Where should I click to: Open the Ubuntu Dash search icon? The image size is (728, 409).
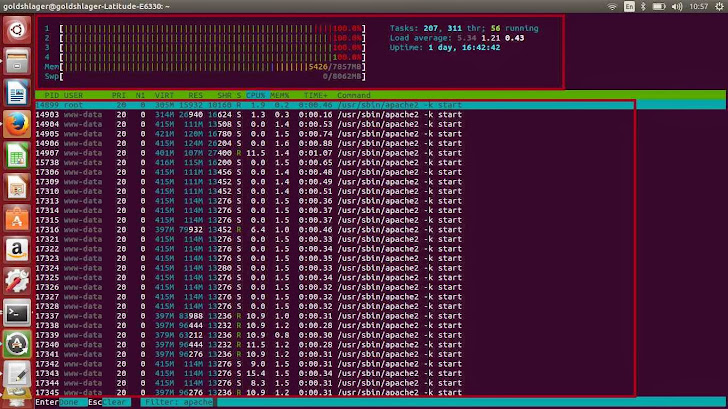[x=17, y=30]
